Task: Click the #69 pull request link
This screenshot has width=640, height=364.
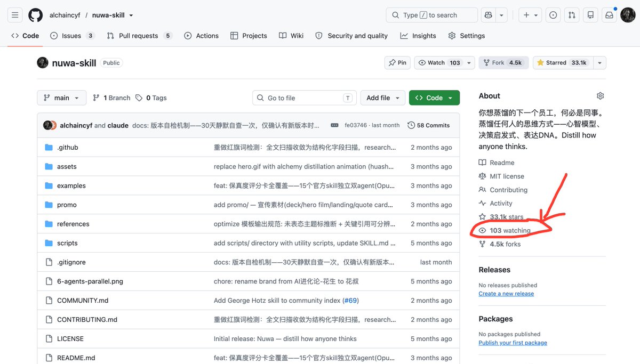Action: [350, 301]
